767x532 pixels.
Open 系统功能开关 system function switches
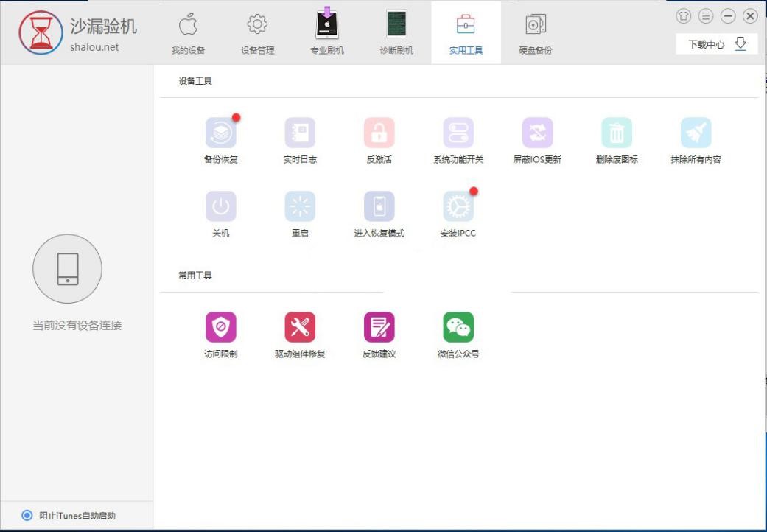click(x=458, y=133)
